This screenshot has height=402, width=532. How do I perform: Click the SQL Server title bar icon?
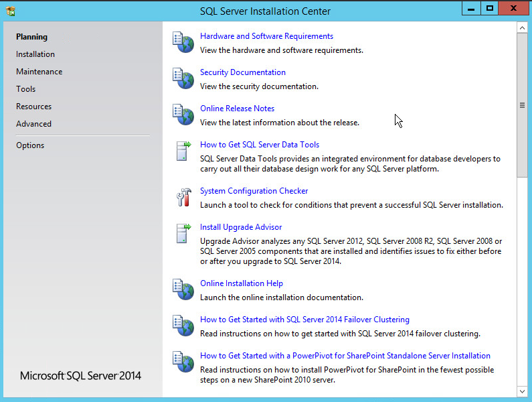(x=10, y=11)
